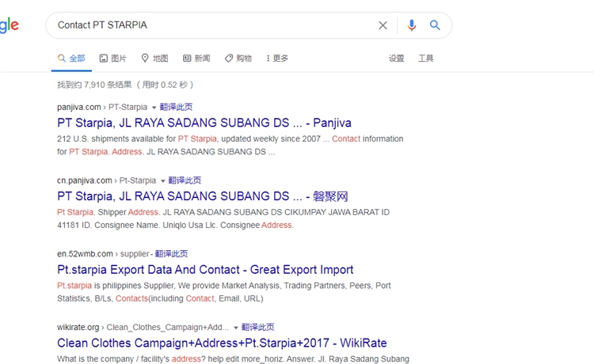Click the three-dot icon beside 更多
This screenshot has height=364, width=594.
(268, 59)
